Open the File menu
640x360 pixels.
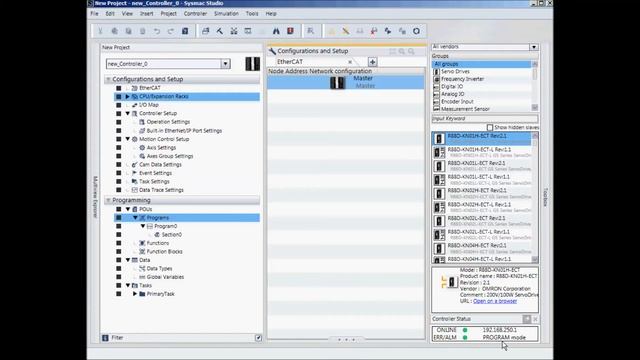tap(95, 13)
